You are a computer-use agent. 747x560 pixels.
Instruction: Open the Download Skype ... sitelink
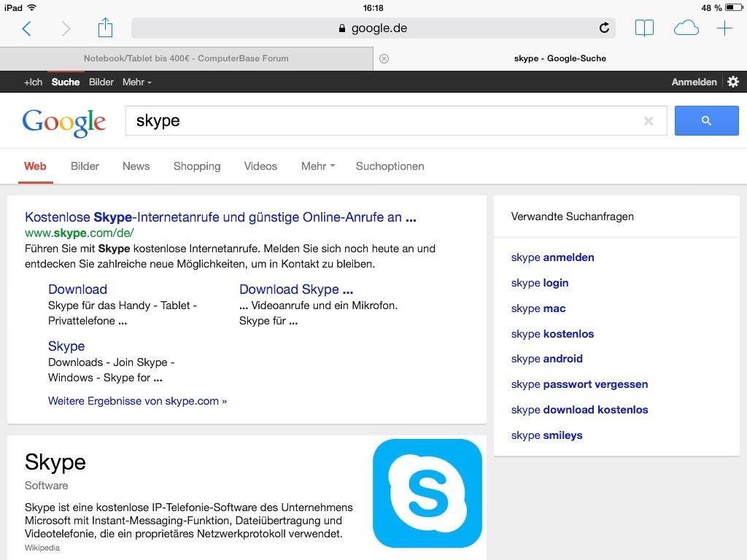click(x=296, y=289)
